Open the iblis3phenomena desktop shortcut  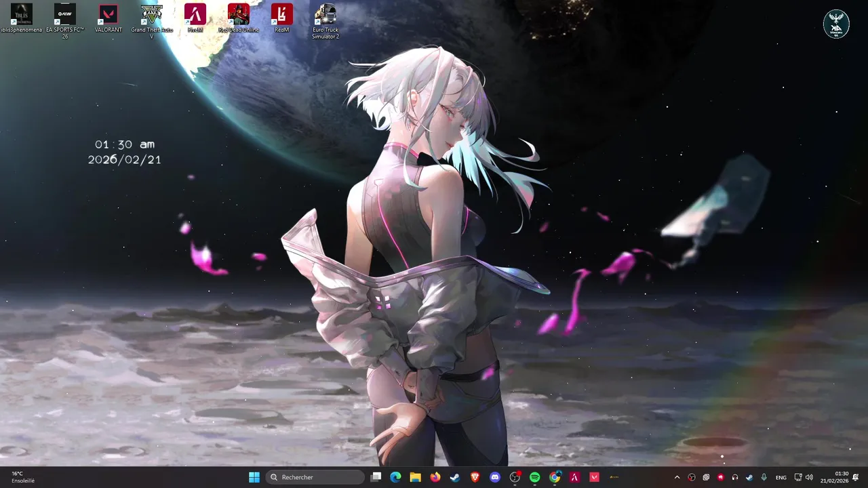tap(22, 18)
